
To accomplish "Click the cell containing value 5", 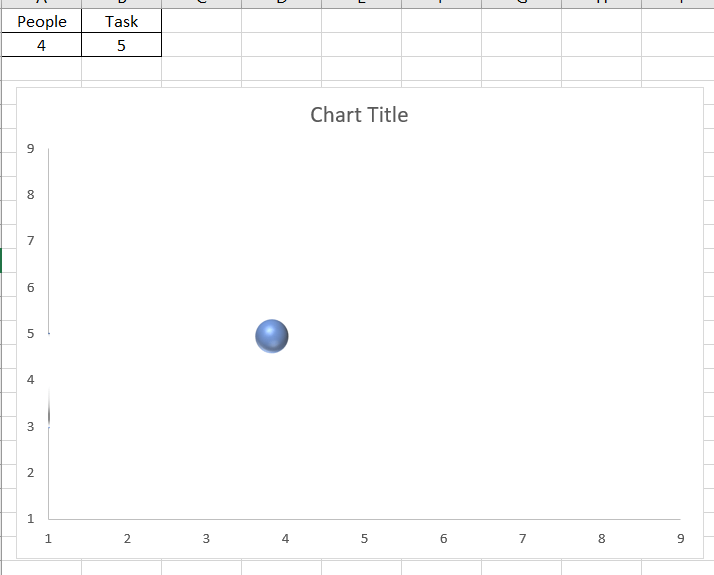I will pyautogui.click(x=122, y=45).
